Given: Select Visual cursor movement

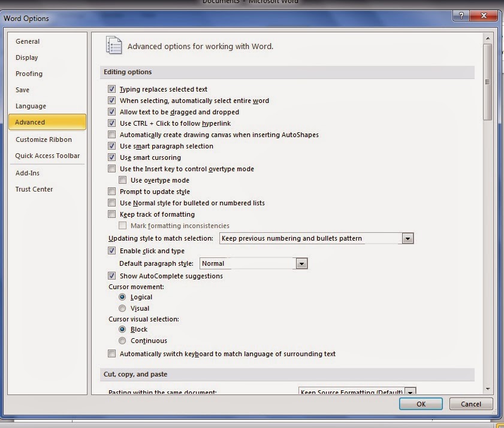Looking at the screenshot, I should [x=122, y=308].
